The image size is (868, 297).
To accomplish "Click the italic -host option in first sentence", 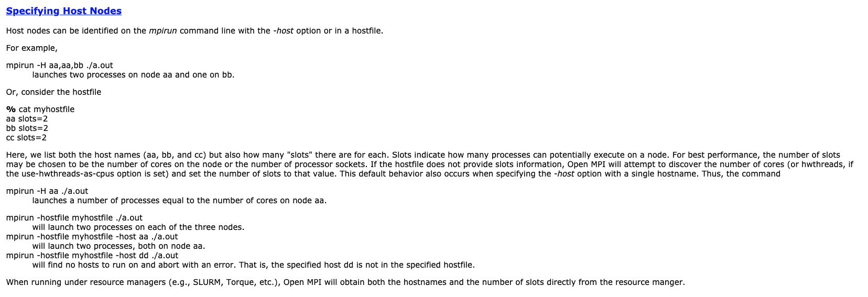I will point(283,31).
